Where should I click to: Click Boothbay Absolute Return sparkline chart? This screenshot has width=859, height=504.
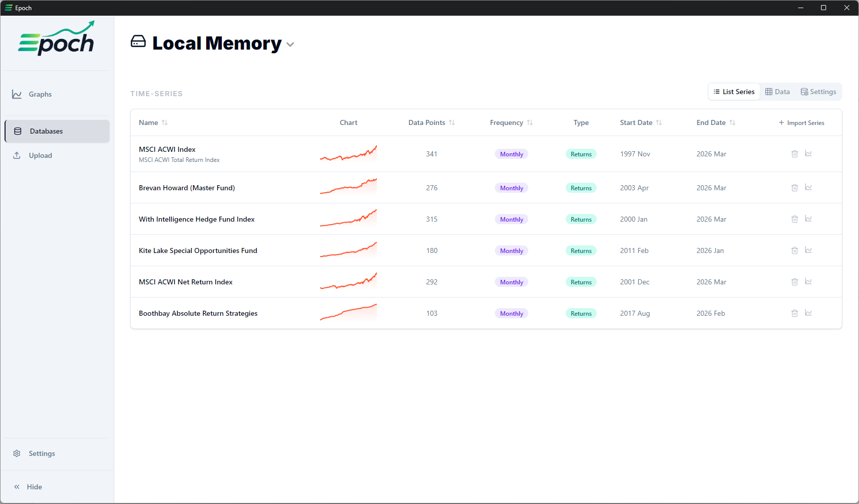click(348, 313)
